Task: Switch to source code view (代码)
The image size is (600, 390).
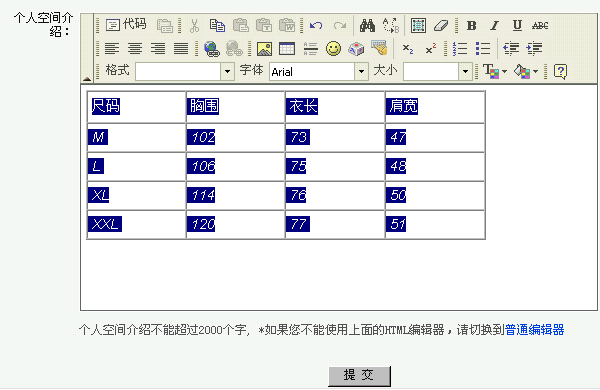Action: [x=126, y=25]
